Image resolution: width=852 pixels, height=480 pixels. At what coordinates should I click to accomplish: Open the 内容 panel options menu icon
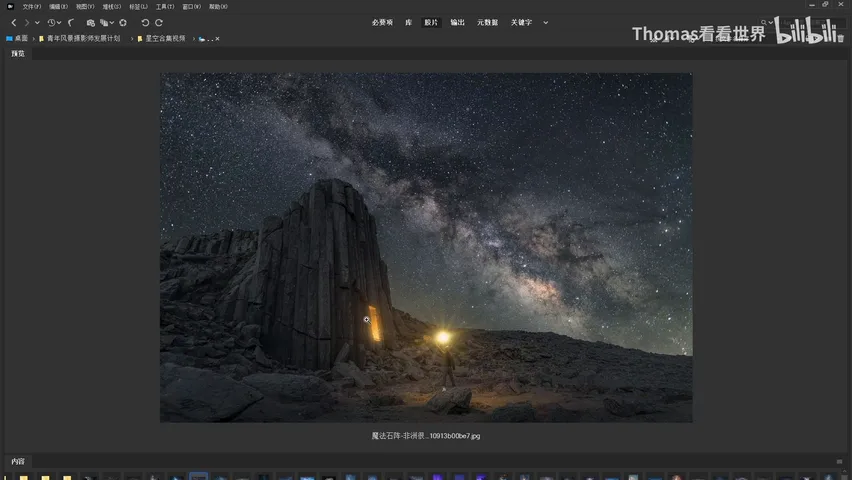pos(839,462)
